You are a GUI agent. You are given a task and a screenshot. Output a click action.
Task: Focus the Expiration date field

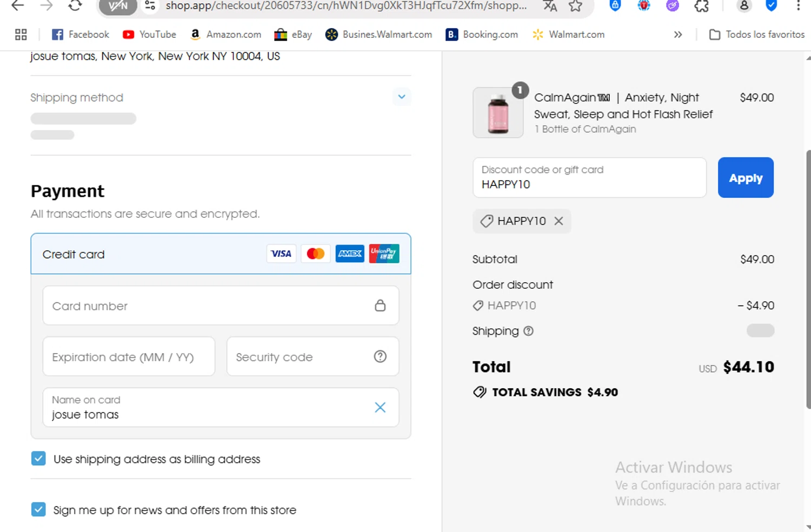click(x=129, y=356)
